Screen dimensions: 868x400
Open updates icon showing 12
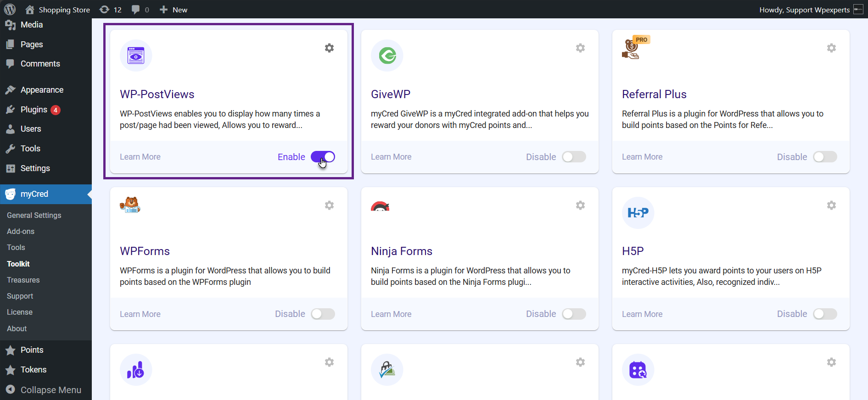click(x=111, y=10)
